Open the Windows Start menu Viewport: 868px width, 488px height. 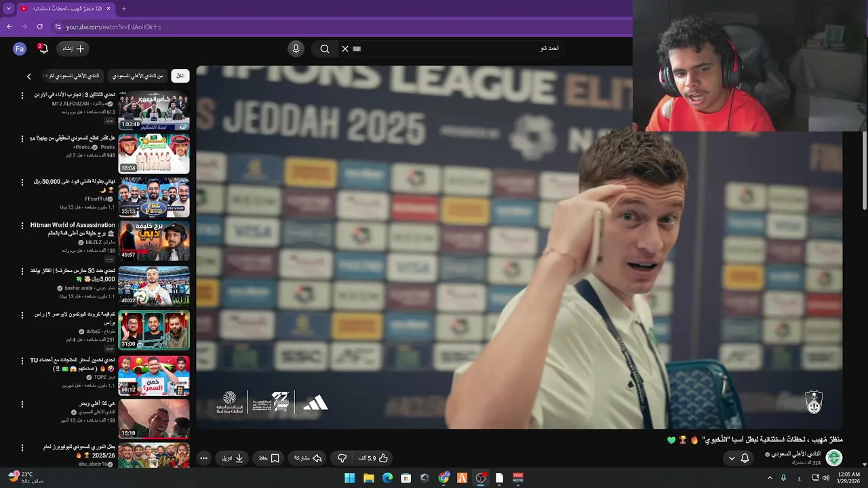coord(350,478)
